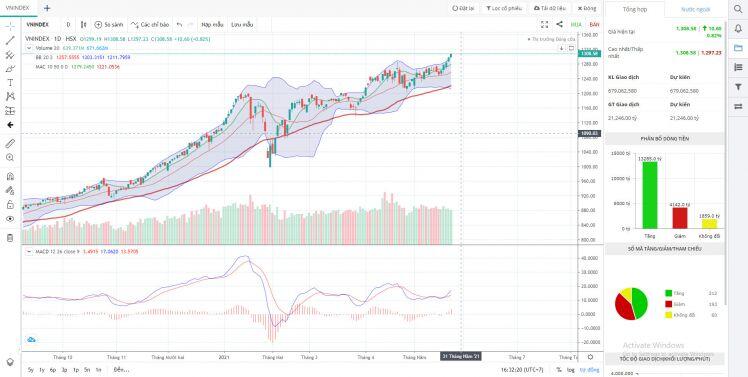Open the Các chỉ báo indicators dropdown
The height and width of the screenshot is (377, 748).
tap(150, 24)
